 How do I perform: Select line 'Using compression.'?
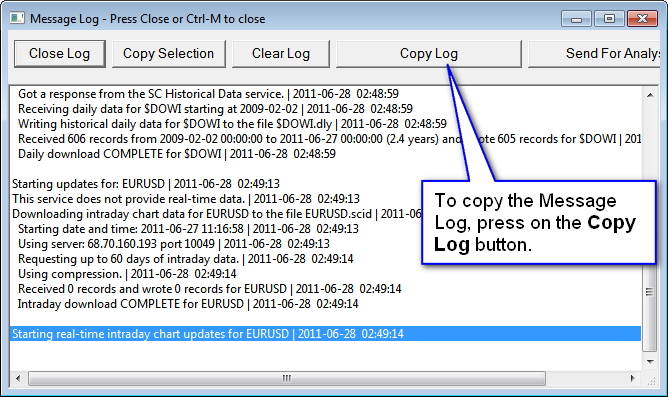[127, 274]
